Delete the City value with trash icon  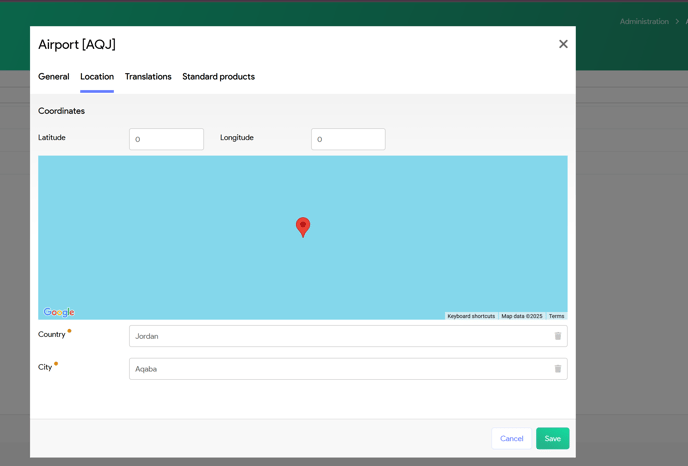pyautogui.click(x=558, y=369)
